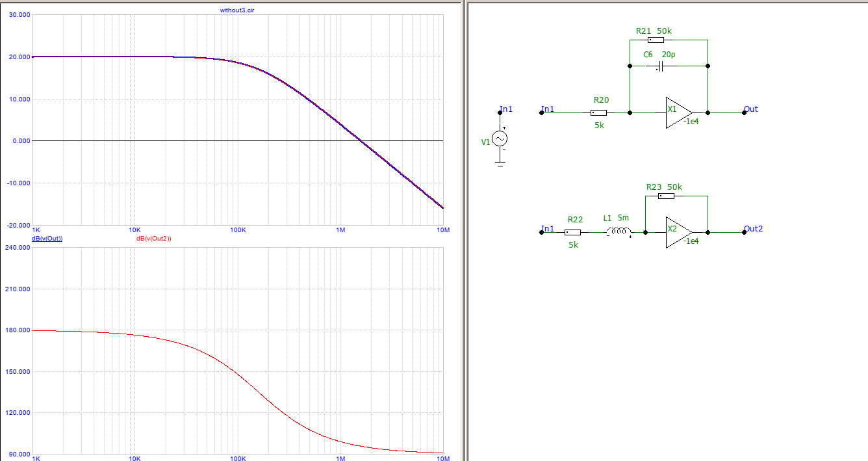Select the red dB(v(Out2)) trace label

pyautogui.click(x=153, y=239)
